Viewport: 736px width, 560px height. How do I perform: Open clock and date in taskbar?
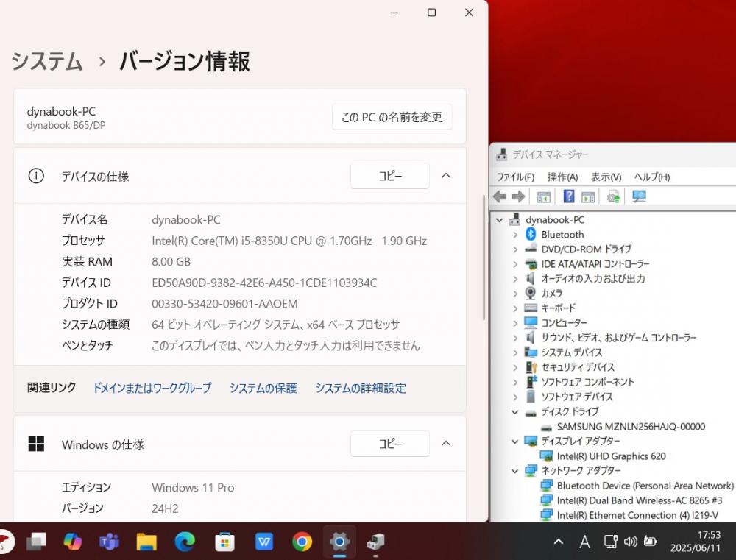[696, 542]
